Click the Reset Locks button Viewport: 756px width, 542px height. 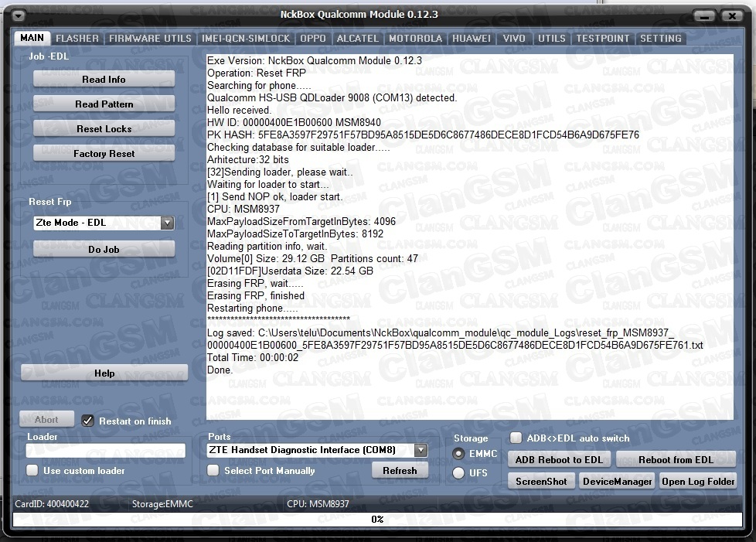click(x=104, y=129)
